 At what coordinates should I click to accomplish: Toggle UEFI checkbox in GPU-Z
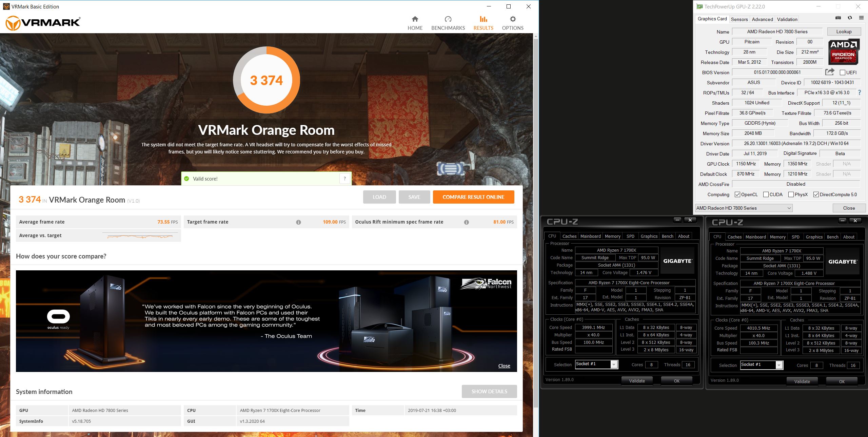[x=842, y=72]
